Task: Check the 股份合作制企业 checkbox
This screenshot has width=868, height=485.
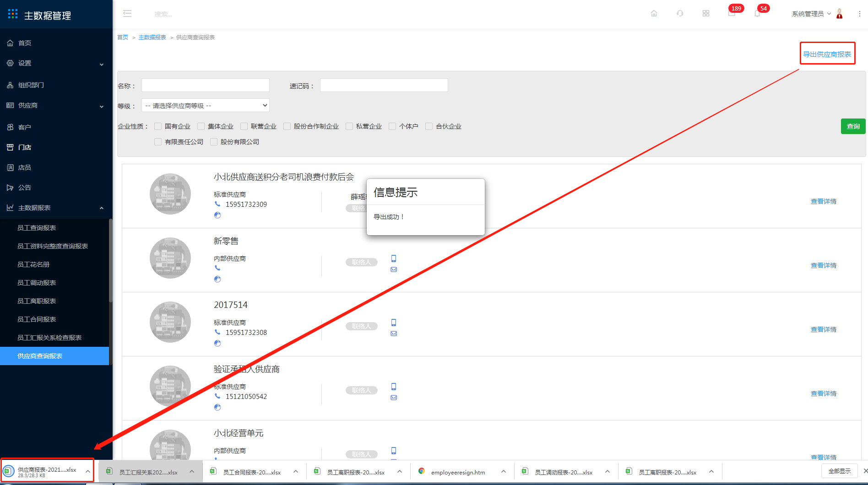Action: click(x=287, y=126)
